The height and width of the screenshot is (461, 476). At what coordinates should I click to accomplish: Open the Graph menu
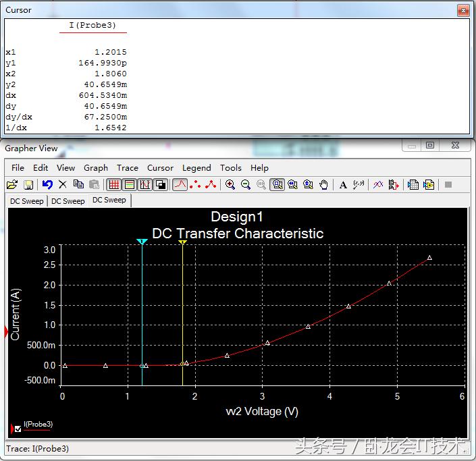tap(96, 167)
